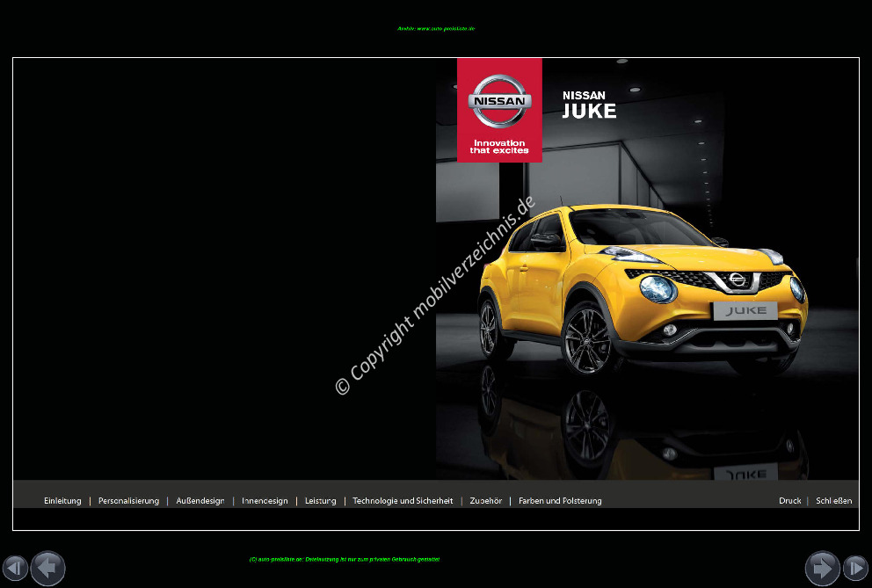872x588 pixels.
Task: Click Schließen to close the brochure
Action: 833,501
